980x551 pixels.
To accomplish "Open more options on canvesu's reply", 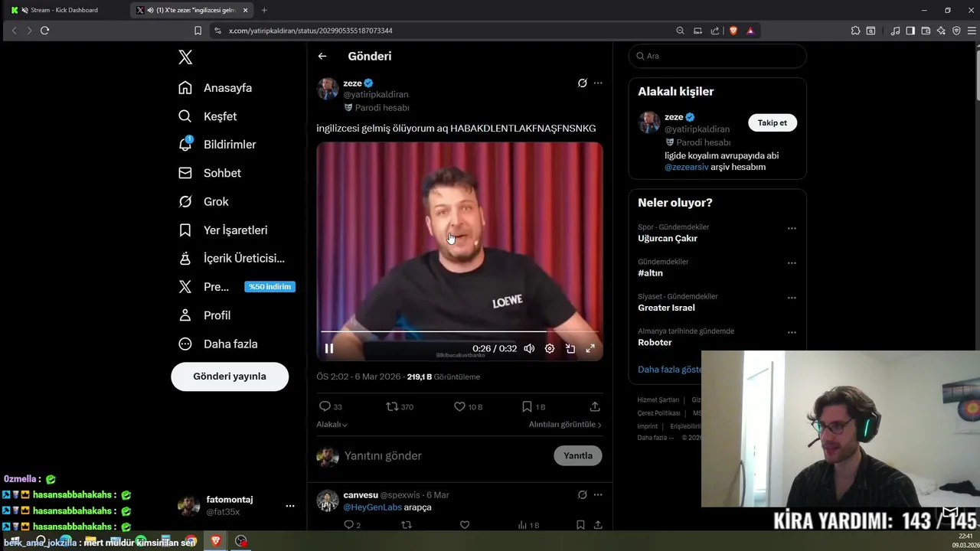I will [x=598, y=494].
